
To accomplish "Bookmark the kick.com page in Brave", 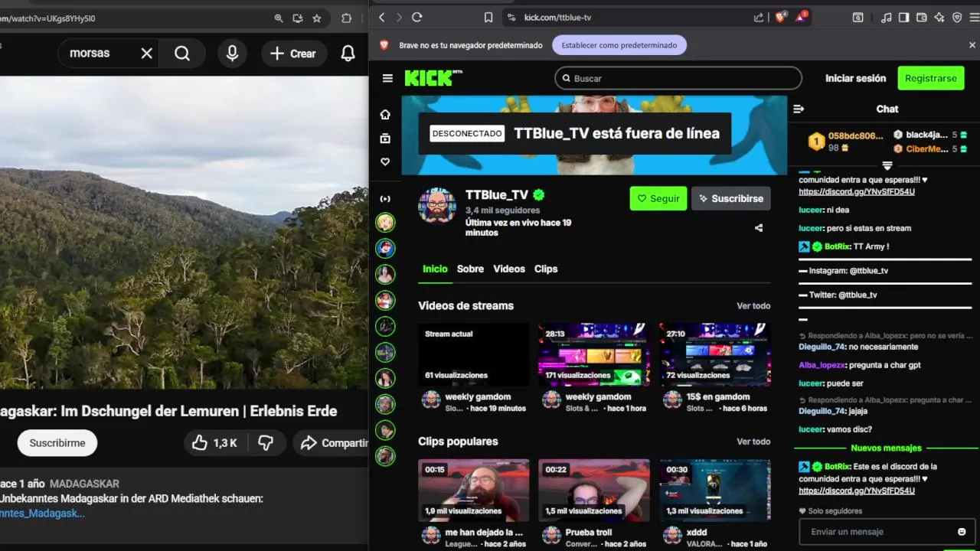I will [488, 17].
